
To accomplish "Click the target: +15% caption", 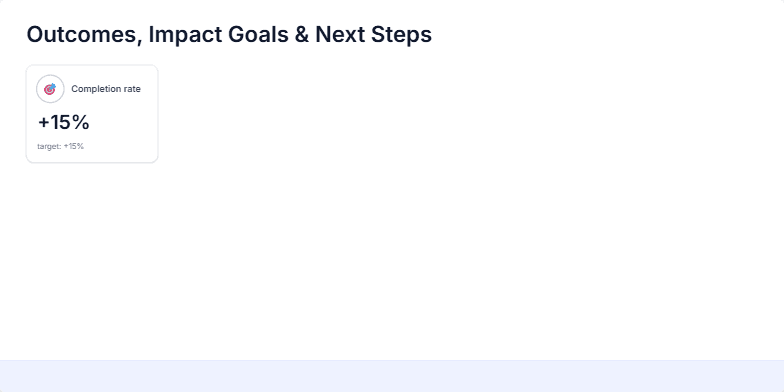I will tap(60, 146).
